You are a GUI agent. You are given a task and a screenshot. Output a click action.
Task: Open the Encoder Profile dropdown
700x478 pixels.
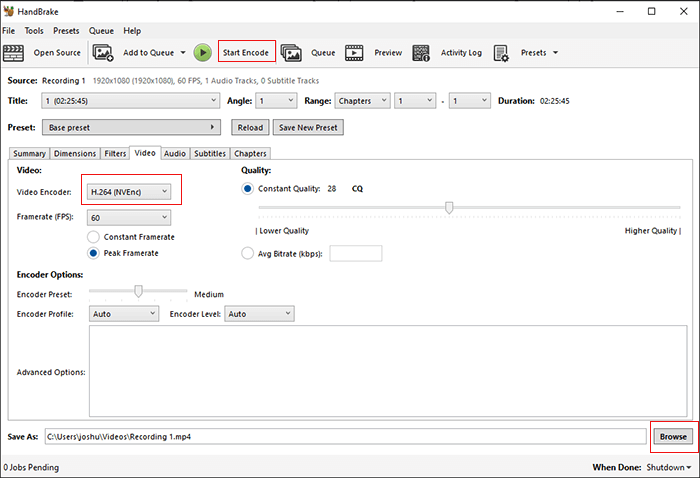(124, 314)
